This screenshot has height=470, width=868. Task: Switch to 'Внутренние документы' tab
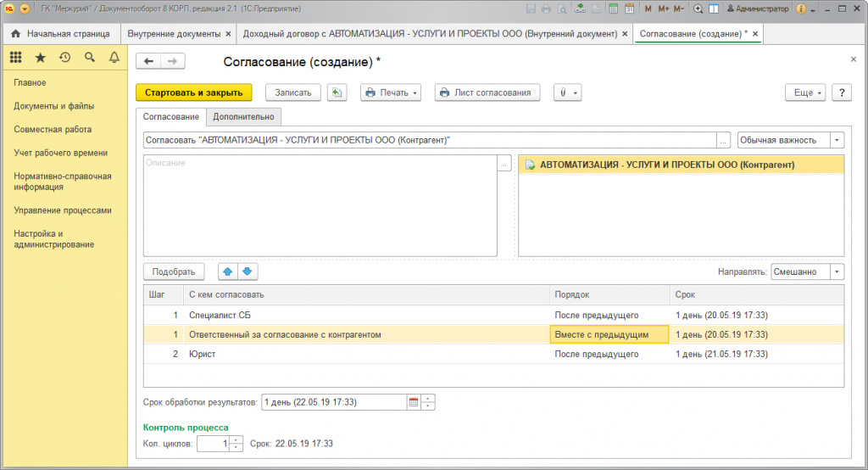click(174, 34)
